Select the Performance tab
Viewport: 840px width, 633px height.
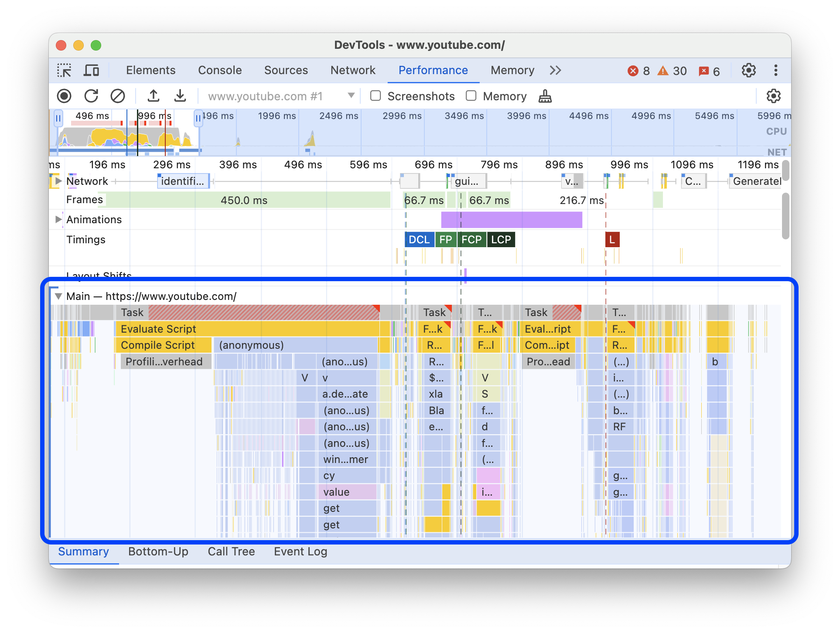tap(434, 70)
